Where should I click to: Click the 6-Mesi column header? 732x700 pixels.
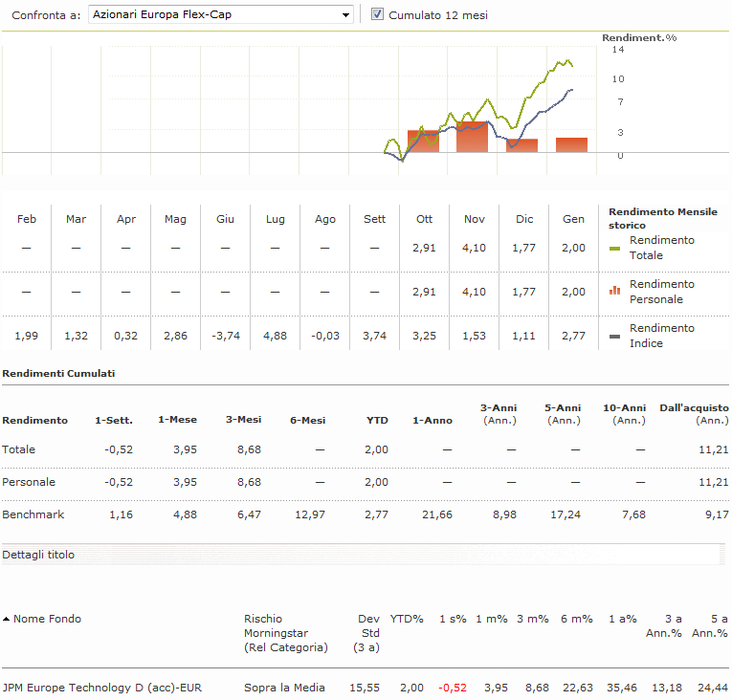[308, 420]
